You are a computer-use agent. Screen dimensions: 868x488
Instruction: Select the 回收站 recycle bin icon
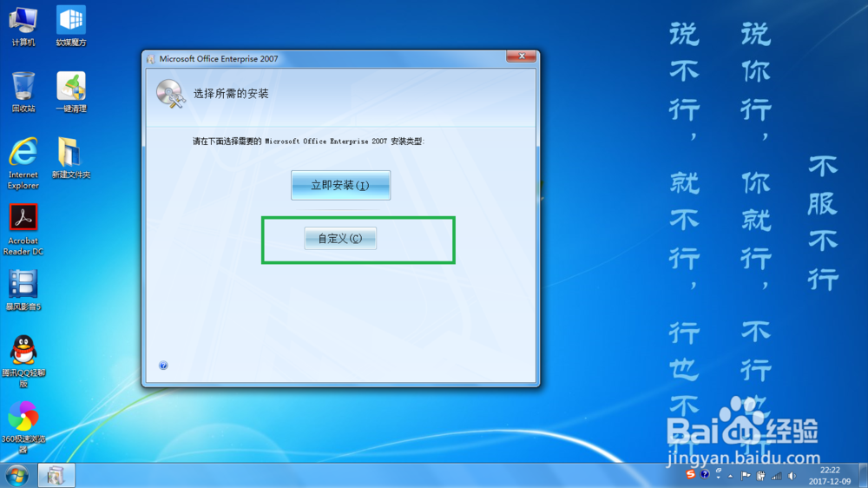[x=23, y=92]
